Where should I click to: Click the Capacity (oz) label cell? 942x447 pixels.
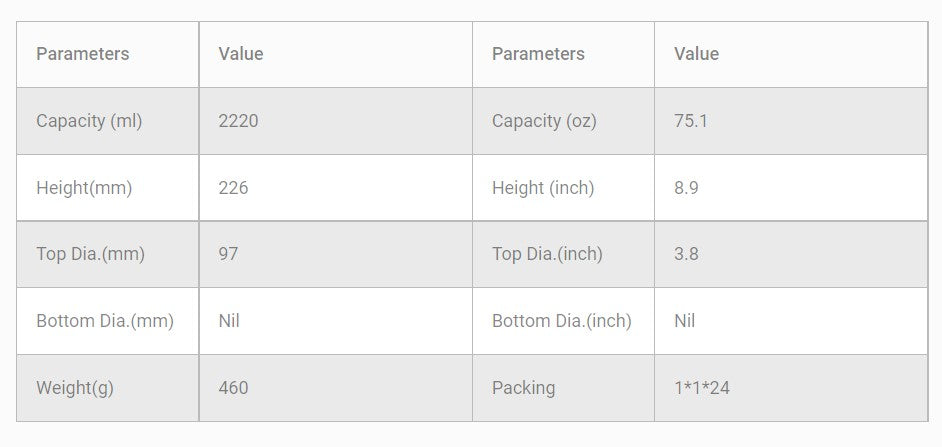pos(544,121)
